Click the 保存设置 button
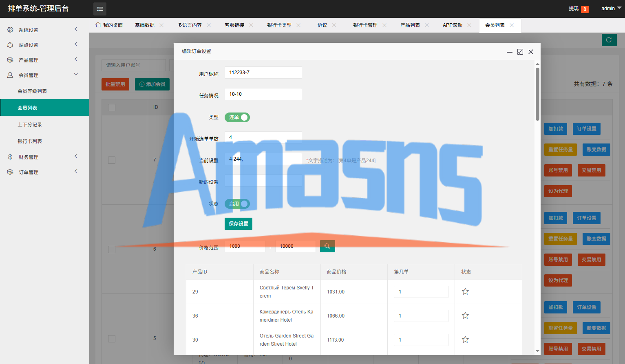Viewport: 625px width, 364px height. click(239, 224)
